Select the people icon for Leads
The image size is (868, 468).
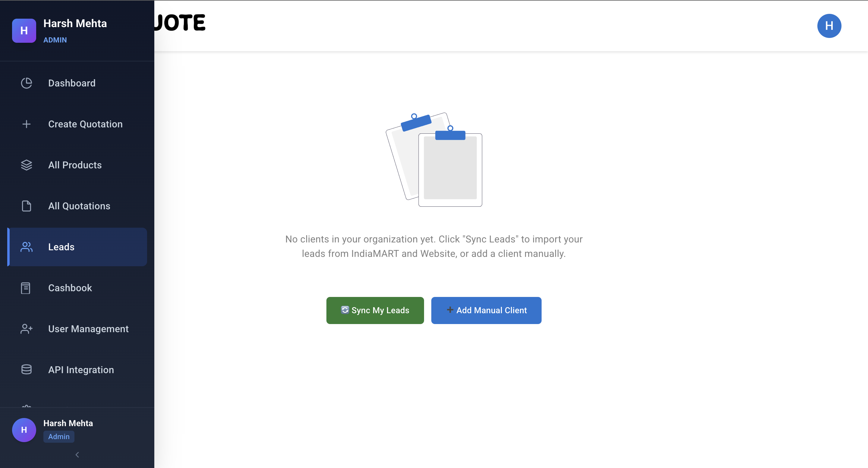click(x=26, y=247)
